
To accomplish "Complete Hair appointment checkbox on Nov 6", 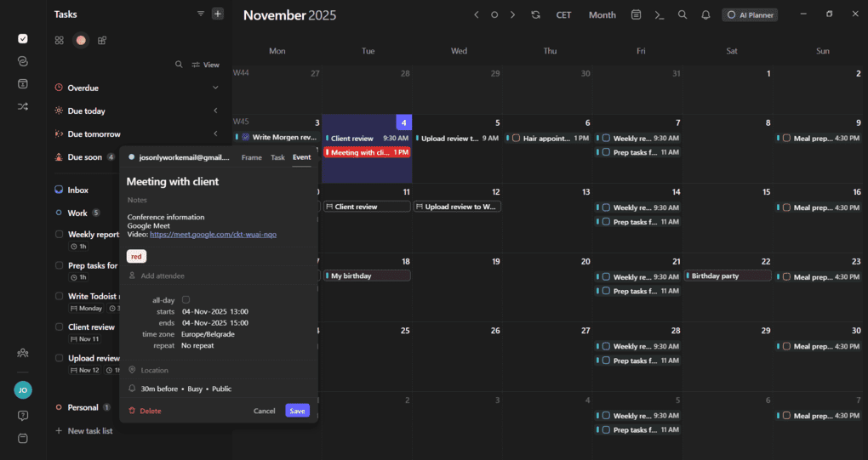I will tap(516, 139).
